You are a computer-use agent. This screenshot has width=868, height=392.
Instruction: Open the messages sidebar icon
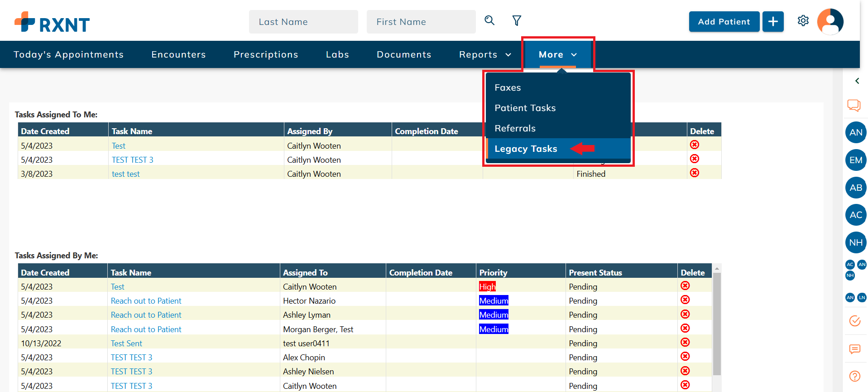point(855,349)
